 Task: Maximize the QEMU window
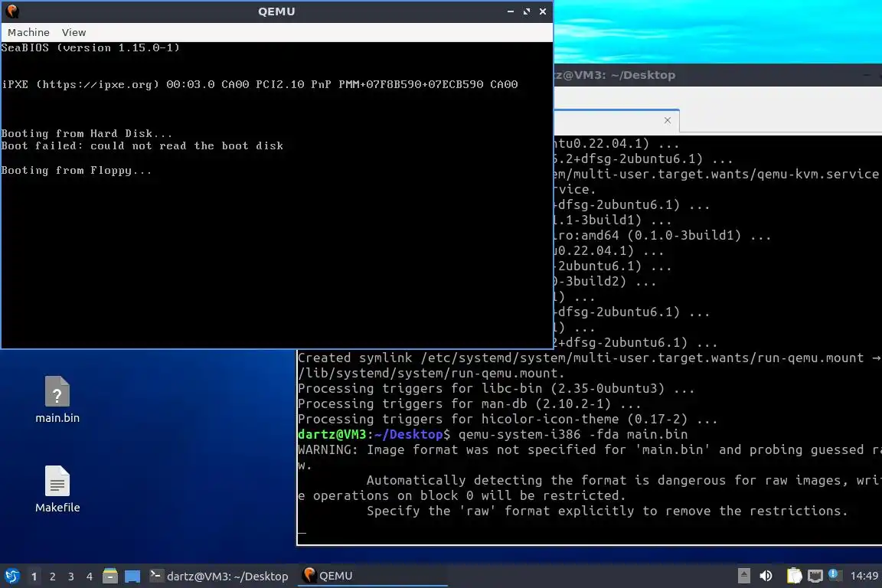(x=527, y=11)
